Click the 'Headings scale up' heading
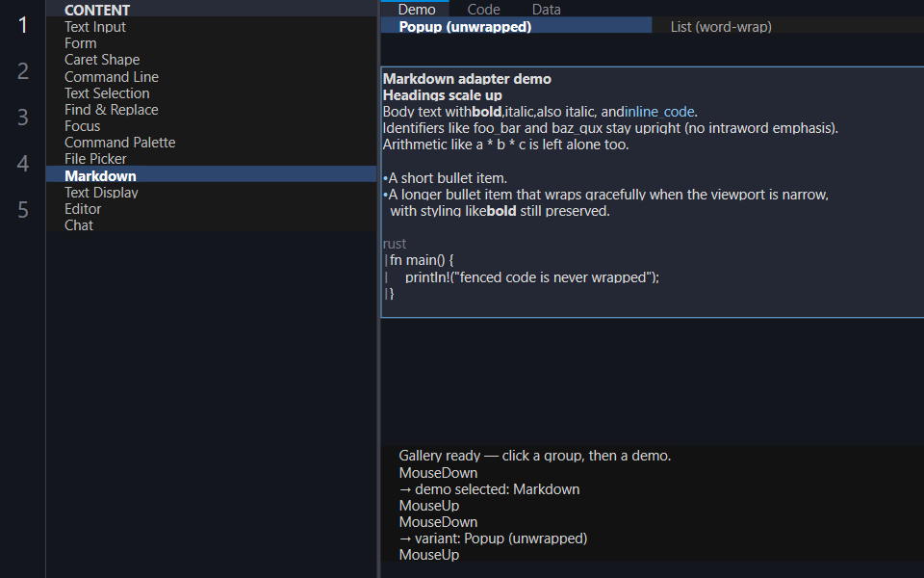Screen dimensions: 924x578 443,95
